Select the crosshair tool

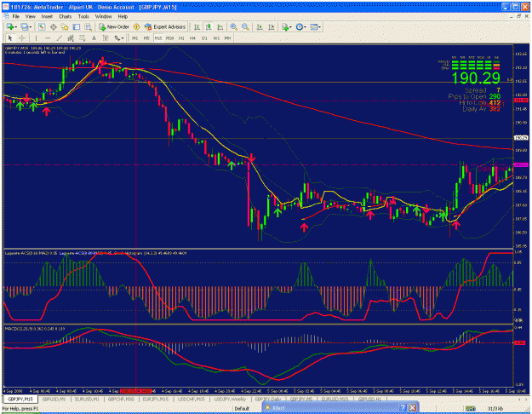tap(22, 38)
